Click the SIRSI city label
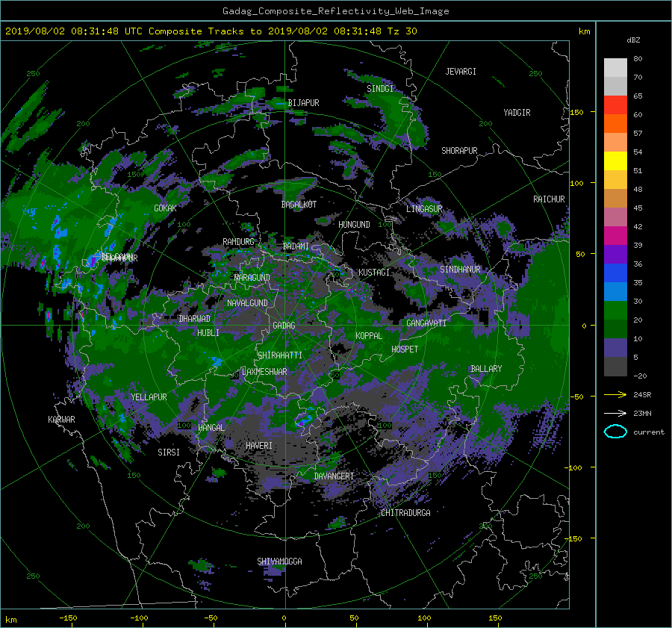The width and height of the screenshot is (672, 628). coord(169,453)
